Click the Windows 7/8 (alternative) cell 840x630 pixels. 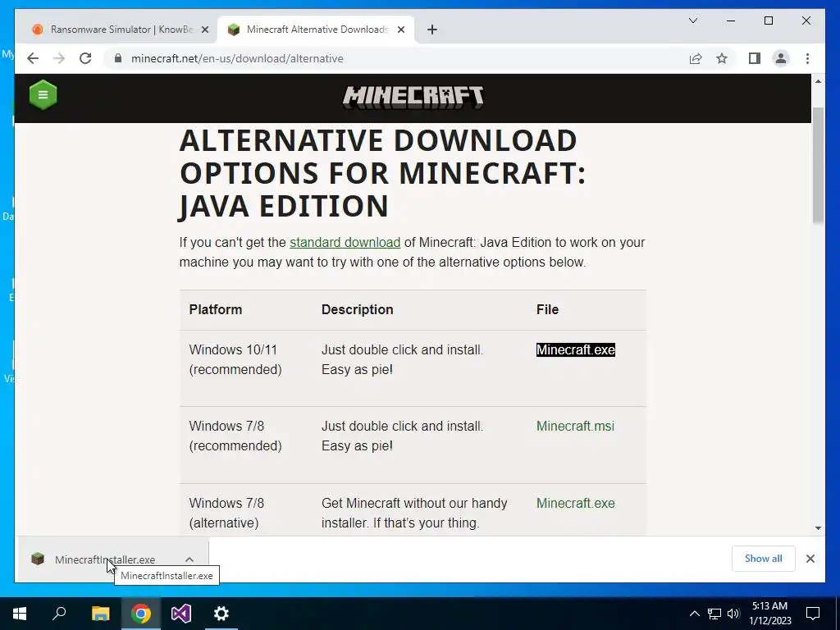click(x=226, y=514)
